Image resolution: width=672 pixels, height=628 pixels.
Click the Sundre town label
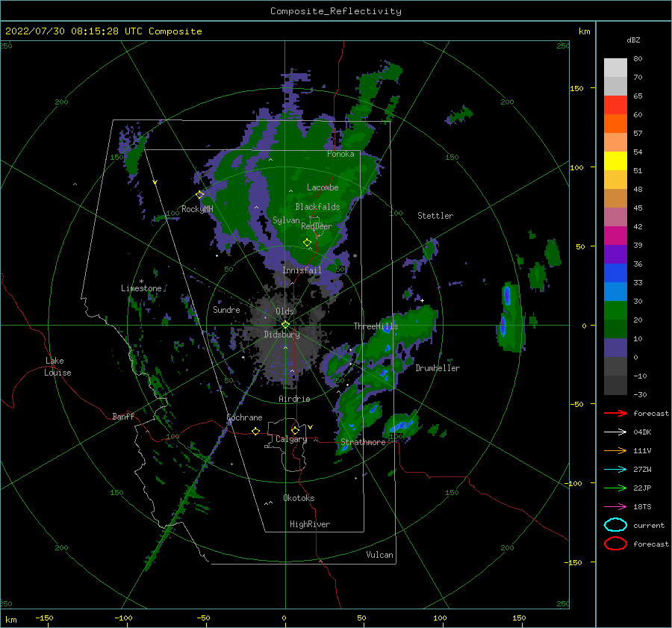coord(226,309)
